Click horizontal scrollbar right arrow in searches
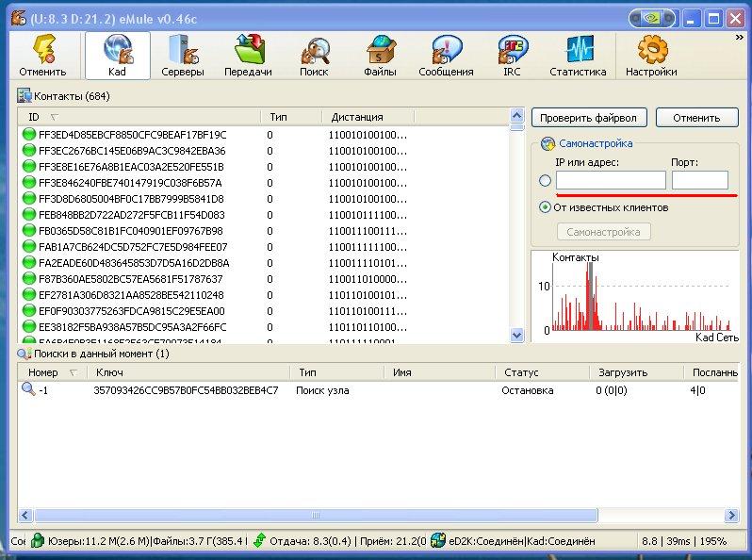This screenshot has width=752, height=560. (x=732, y=516)
